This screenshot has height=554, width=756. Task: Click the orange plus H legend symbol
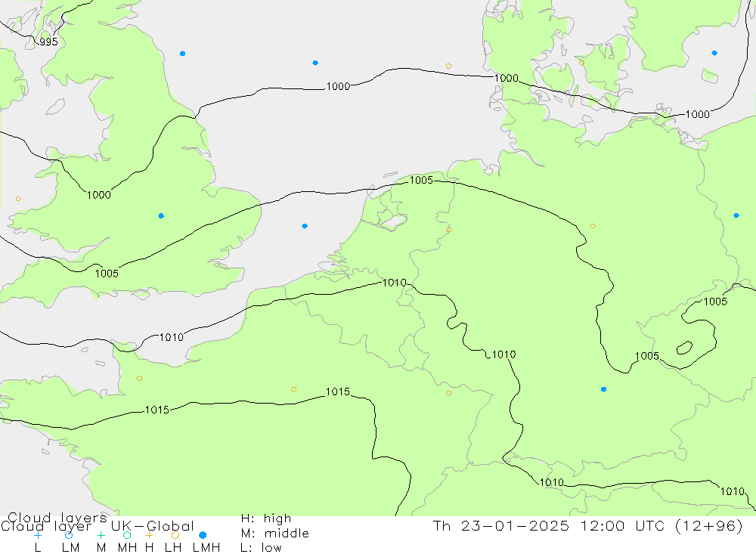(149, 535)
